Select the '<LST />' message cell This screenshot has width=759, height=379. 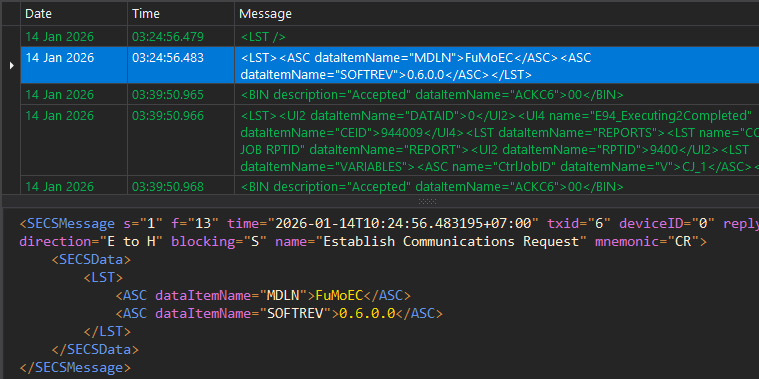pyautogui.click(x=497, y=37)
